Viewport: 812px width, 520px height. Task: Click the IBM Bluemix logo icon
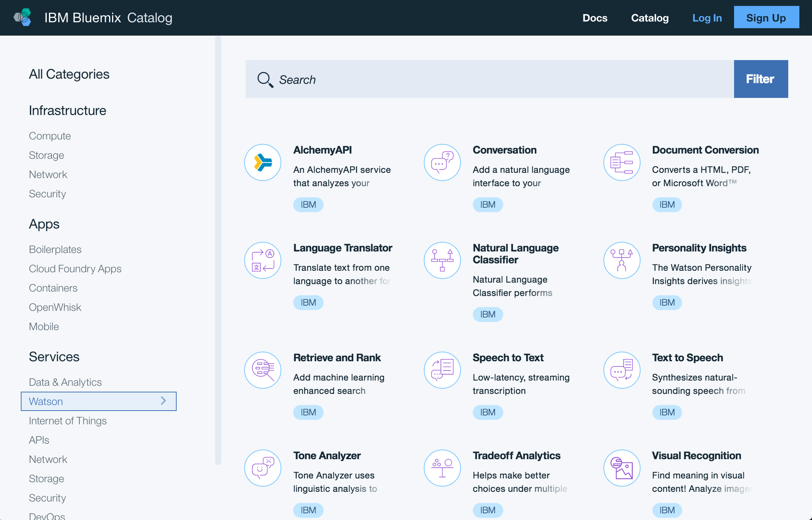(x=23, y=17)
